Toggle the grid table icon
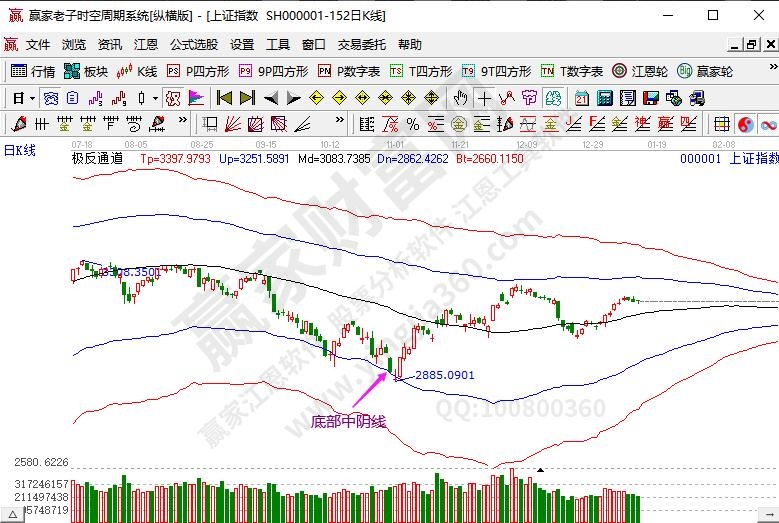 721,124
